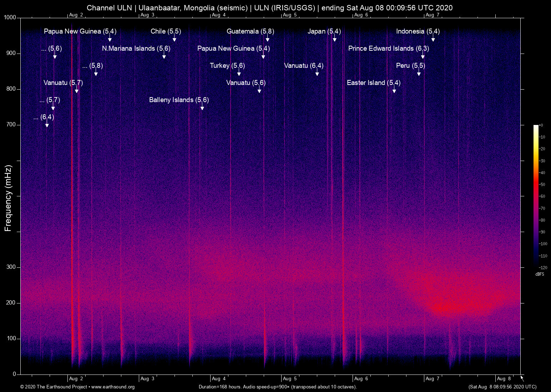Select the "Balleny Islands (5.6)" marker
The width and height of the screenshot is (551, 392).
[179, 100]
